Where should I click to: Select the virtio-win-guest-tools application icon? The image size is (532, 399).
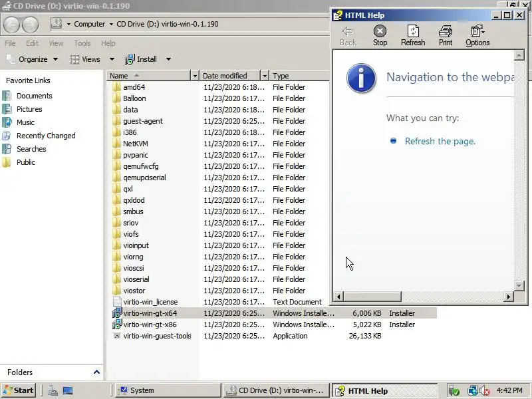(117, 336)
